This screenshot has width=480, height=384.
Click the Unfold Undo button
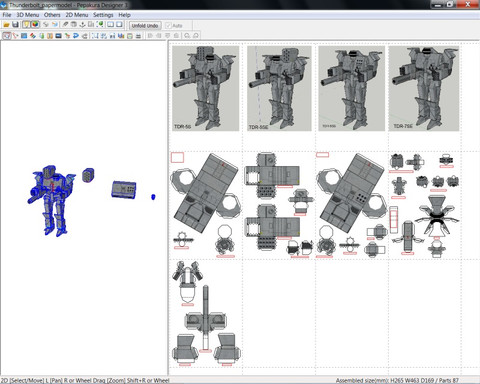click(x=145, y=25)
